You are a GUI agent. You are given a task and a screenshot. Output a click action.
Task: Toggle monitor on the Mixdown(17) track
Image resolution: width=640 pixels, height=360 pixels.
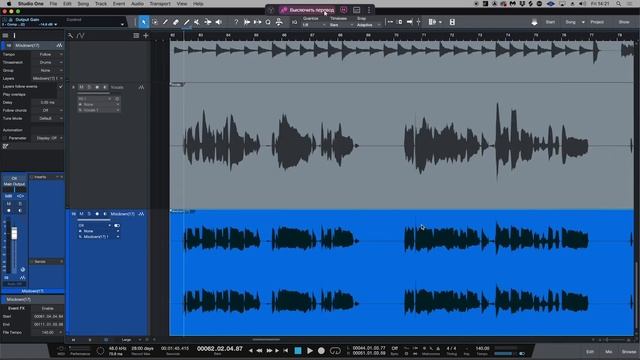[105, 214]
